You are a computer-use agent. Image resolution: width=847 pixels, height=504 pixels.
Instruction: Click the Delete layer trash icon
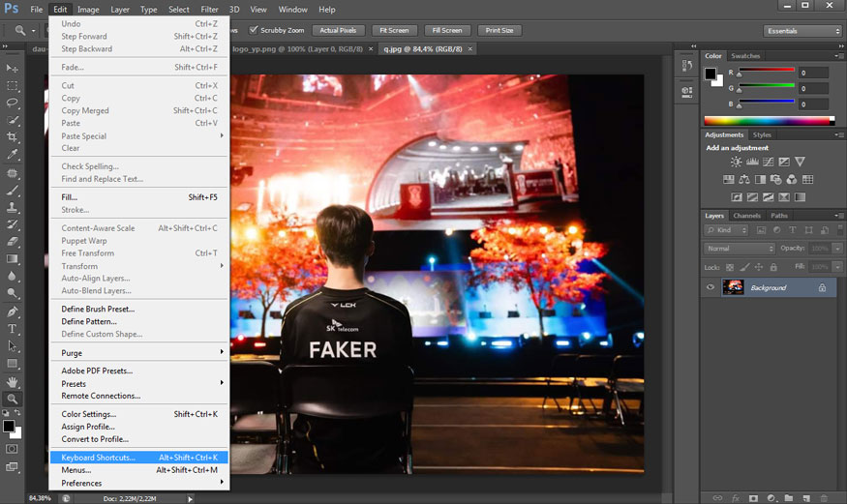pos(823,497)
